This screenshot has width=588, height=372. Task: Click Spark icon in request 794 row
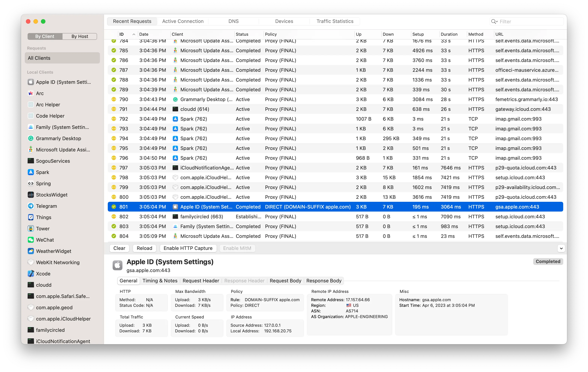pos(175,138)
